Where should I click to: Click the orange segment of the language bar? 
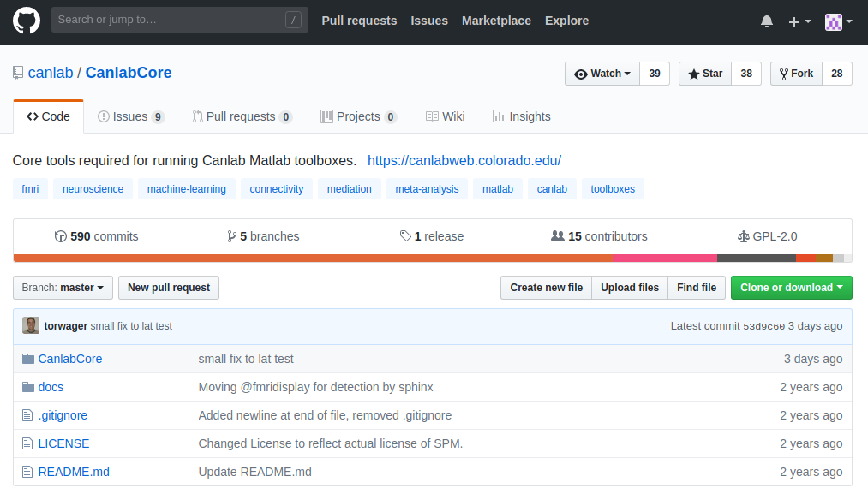coord(313,259)
